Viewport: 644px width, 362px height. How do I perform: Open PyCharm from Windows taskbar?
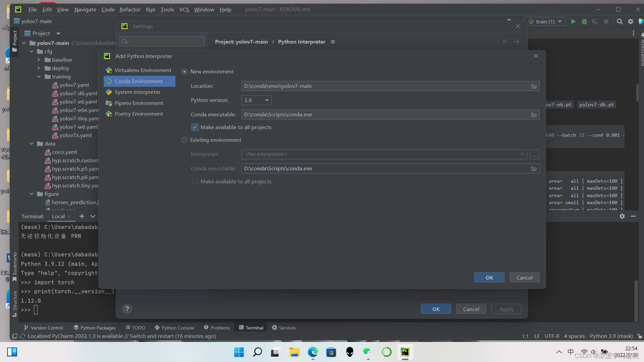(x=405, y=352)
